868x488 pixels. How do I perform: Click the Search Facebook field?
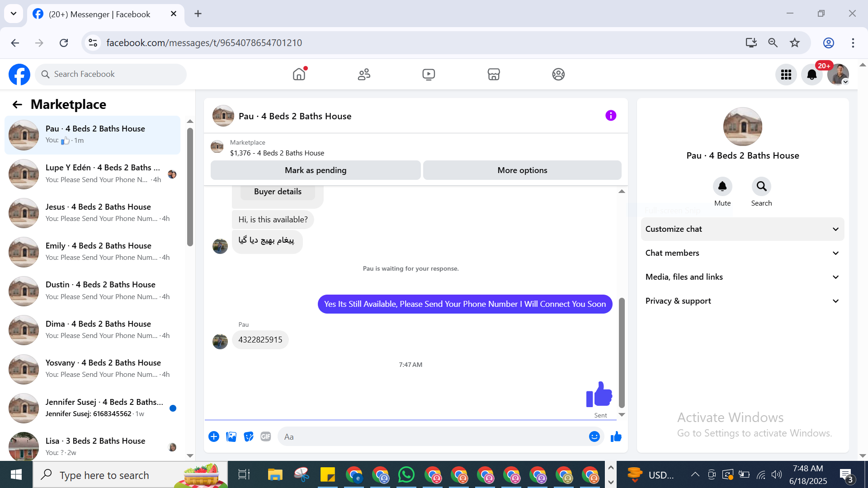tap(111, 74)
